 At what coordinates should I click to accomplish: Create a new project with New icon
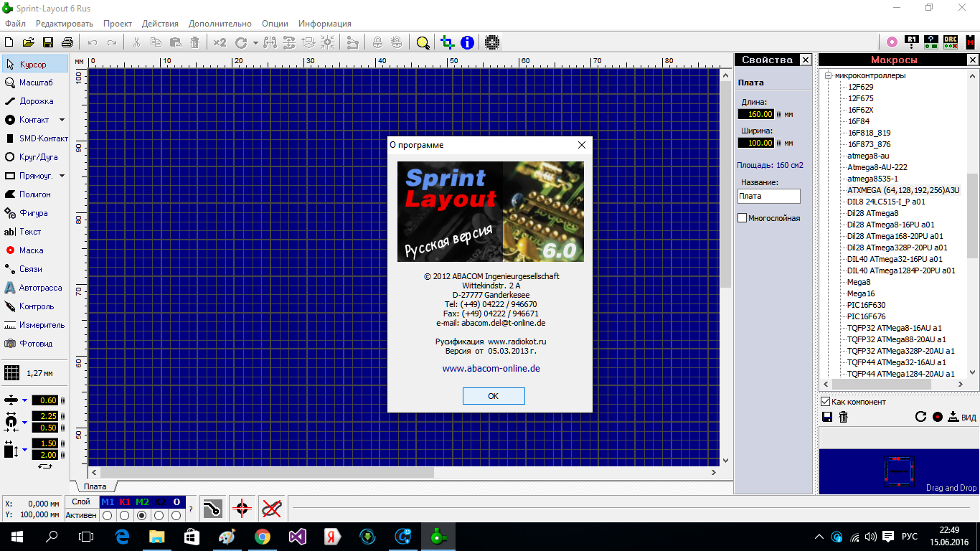point(9,42)
